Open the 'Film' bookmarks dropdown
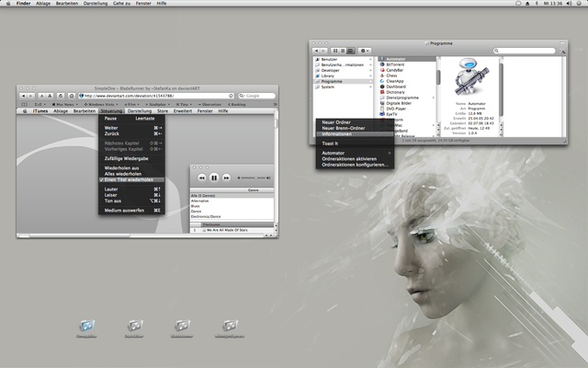The image size is (588, 368). (131, 104)
